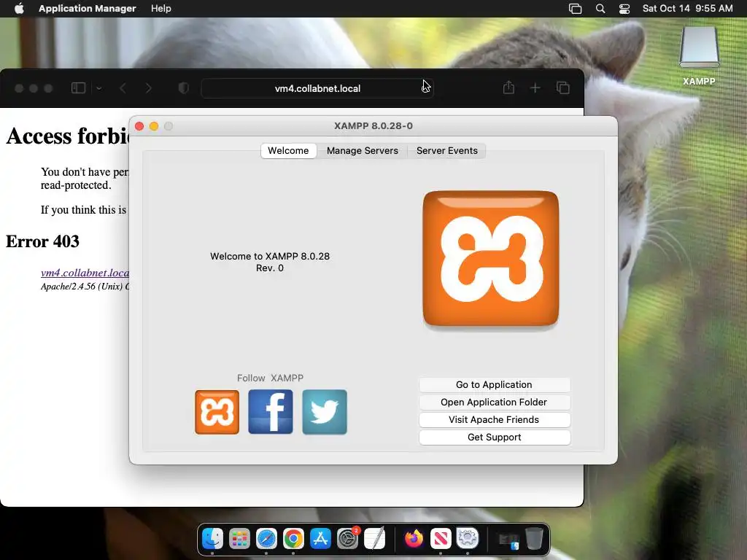Go forward in Safari history
The image size is (747, 560).
point(149,88)
